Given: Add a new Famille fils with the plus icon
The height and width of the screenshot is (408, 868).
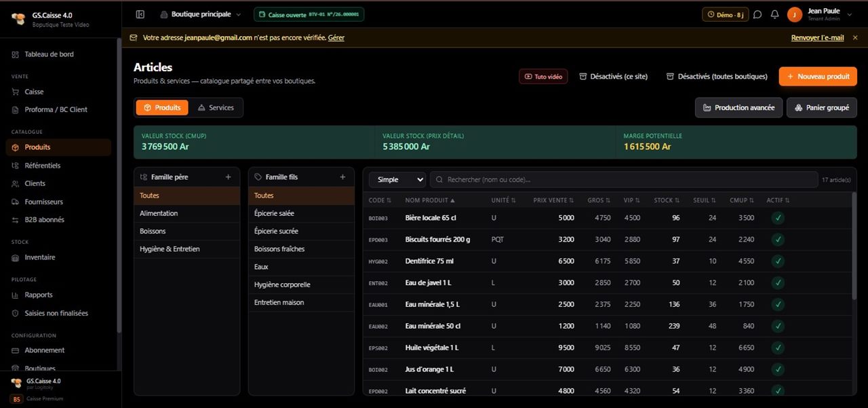Looking at the screenshot, I should 342,177.
